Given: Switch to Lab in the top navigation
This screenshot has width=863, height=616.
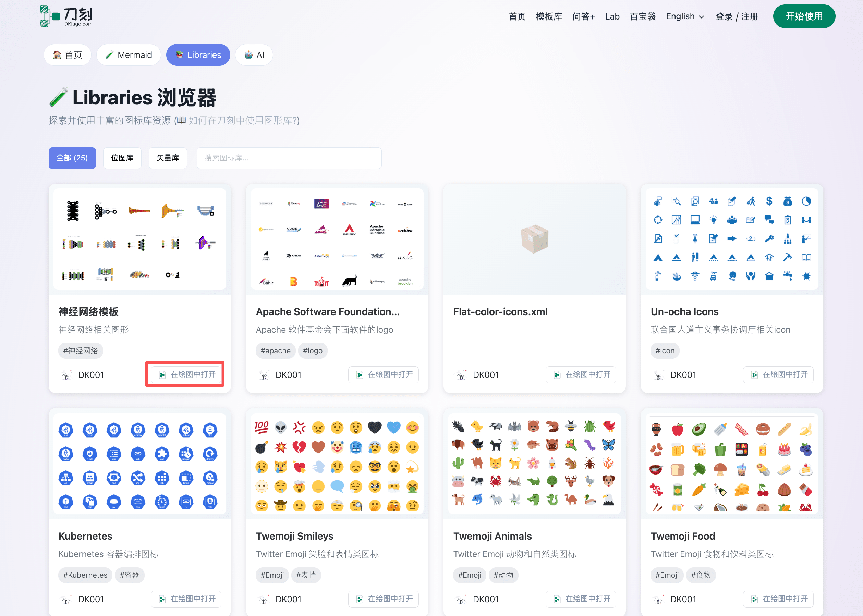Looking at the screenshot, I should pos(612,16).
